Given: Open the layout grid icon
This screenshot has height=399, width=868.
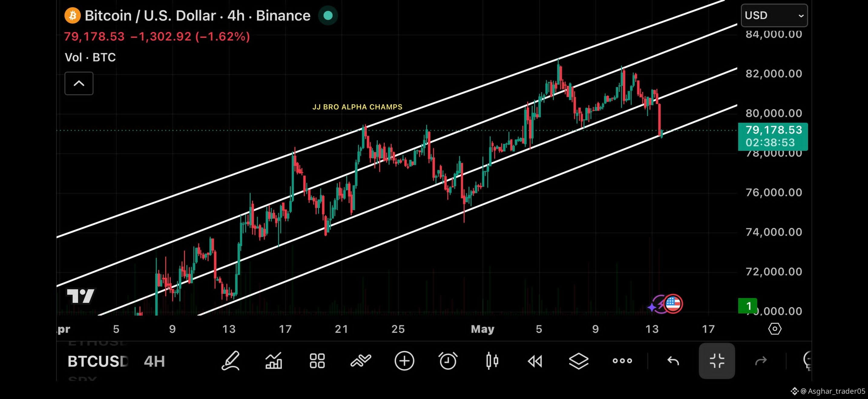Looking at the screenshot, I should coord(317,361).
